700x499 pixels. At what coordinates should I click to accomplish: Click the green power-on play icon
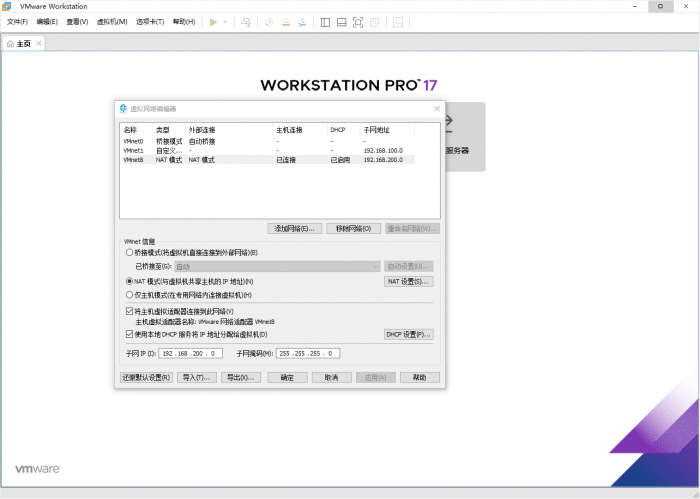(213, 21)
